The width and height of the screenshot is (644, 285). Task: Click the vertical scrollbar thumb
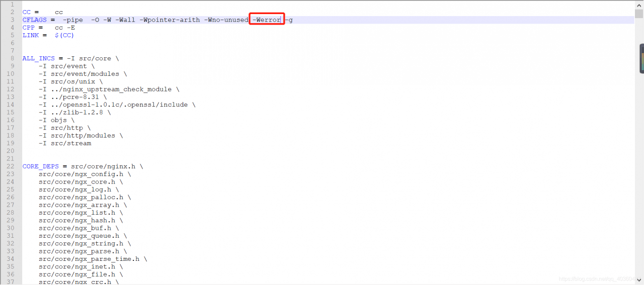[x=639, y=14]
